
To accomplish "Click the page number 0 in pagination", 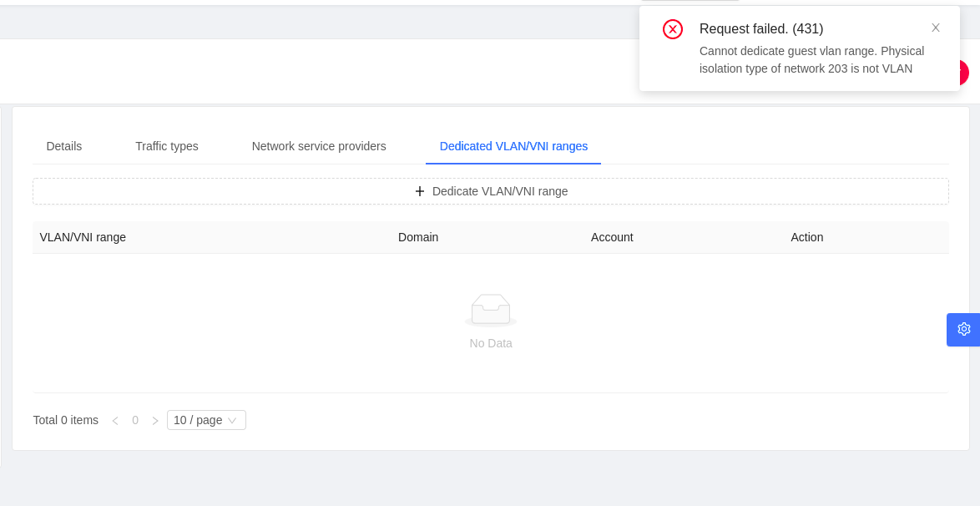I will coord(135,420).
